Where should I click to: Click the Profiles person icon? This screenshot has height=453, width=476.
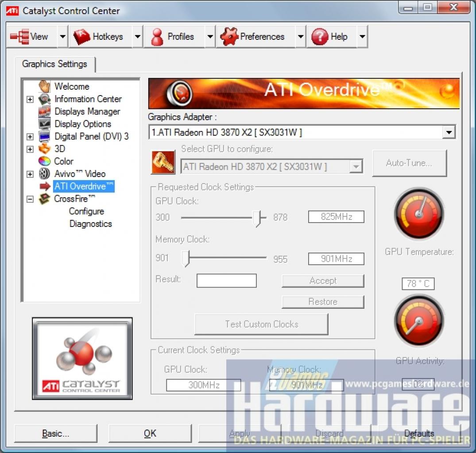click(x=157, y=37)
